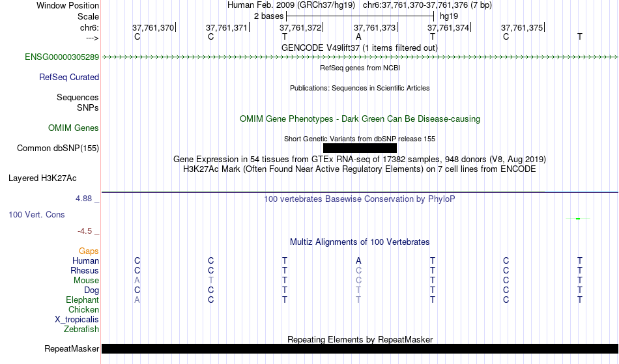Click the RepeatMasker track label
The width and height of the screenshot is (619, 364).
tap(72, 348)
